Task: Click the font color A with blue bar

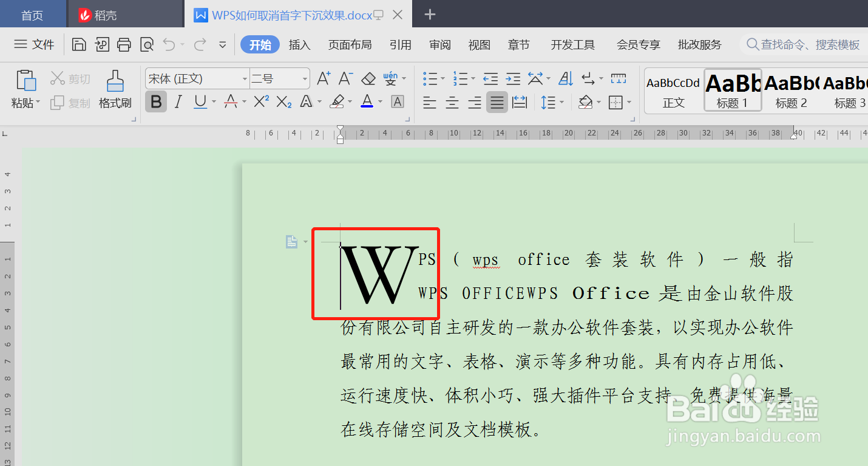Action: 367,102
